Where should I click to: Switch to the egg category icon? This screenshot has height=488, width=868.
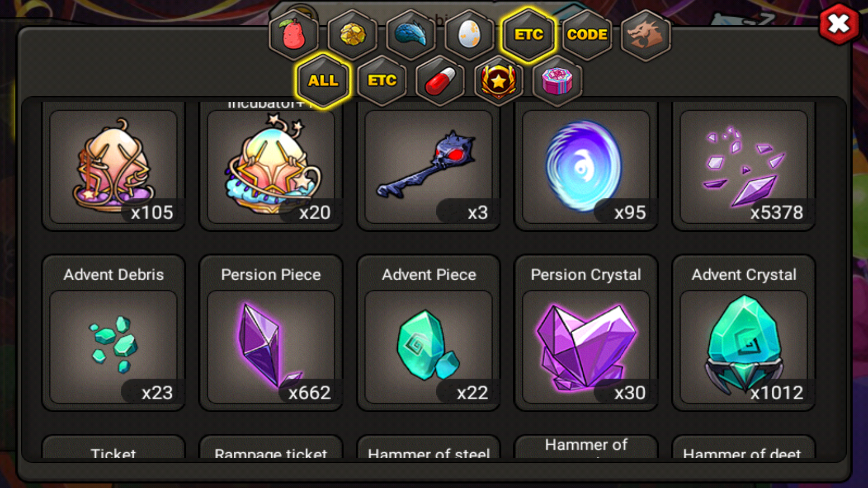pyautogui.click(x=469, y=35)
